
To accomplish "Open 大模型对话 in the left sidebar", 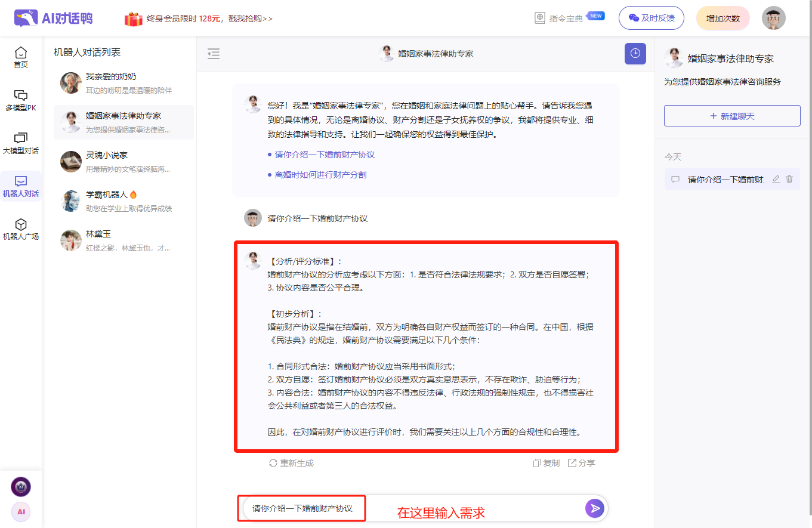I will [x=21, y=143].
